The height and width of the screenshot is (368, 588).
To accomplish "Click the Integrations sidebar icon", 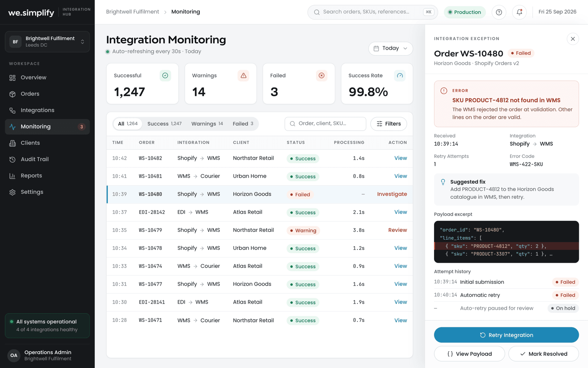I will click(x=12, y=110).
